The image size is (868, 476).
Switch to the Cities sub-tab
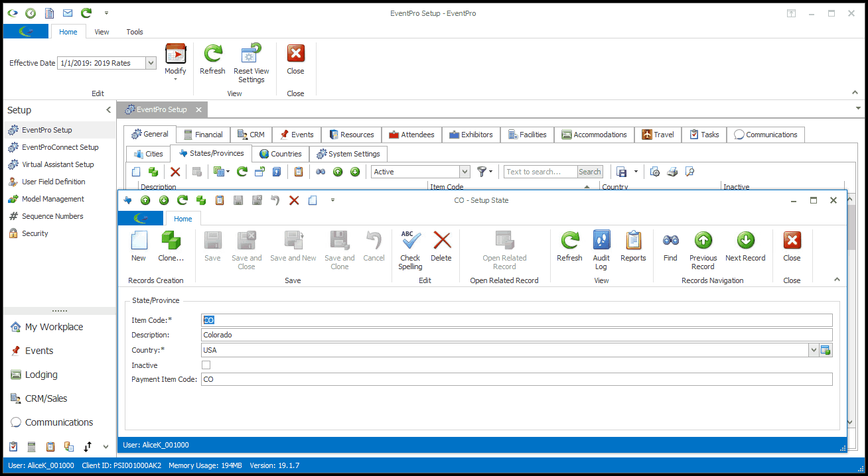click(x=149, y=154)
